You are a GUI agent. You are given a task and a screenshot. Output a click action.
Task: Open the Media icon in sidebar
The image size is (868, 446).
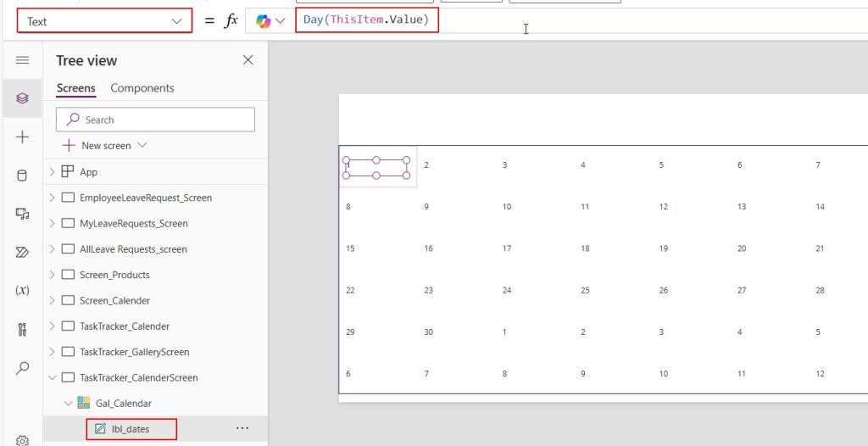(22, 214)
